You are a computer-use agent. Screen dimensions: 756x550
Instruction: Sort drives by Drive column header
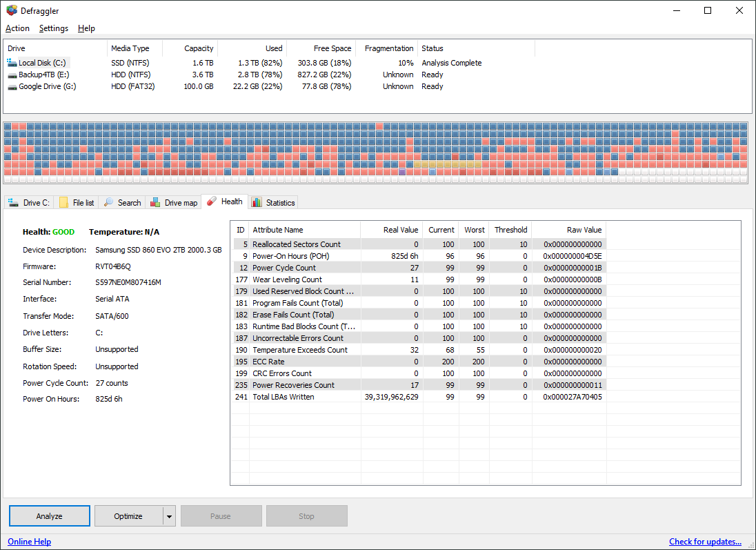(55, 48)
